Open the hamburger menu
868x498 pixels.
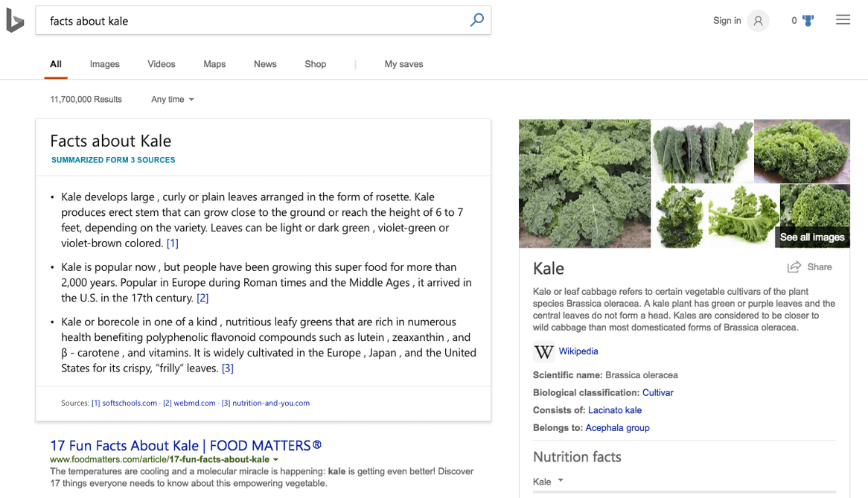843,19
